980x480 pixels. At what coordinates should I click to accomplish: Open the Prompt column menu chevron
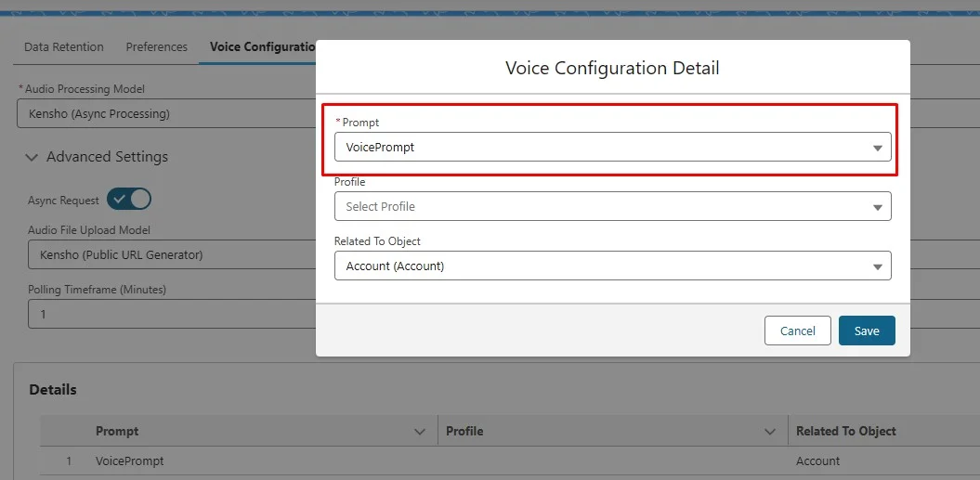click(x=417, y=432)
